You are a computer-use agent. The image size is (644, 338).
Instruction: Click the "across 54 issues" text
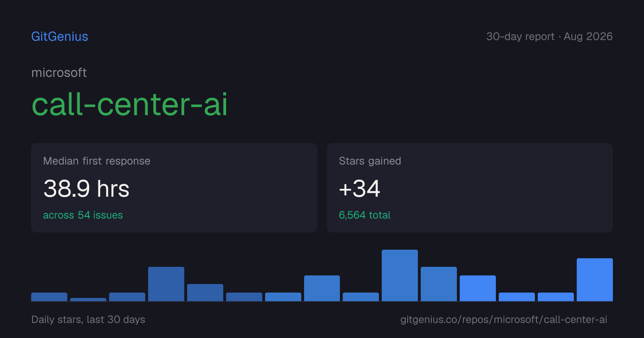pos(83,215)
